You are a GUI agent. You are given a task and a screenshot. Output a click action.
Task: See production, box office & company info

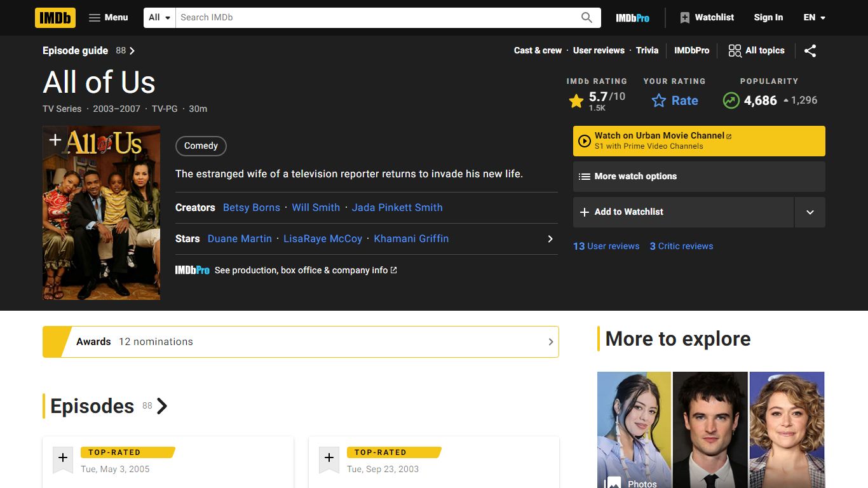coord(306,270)
